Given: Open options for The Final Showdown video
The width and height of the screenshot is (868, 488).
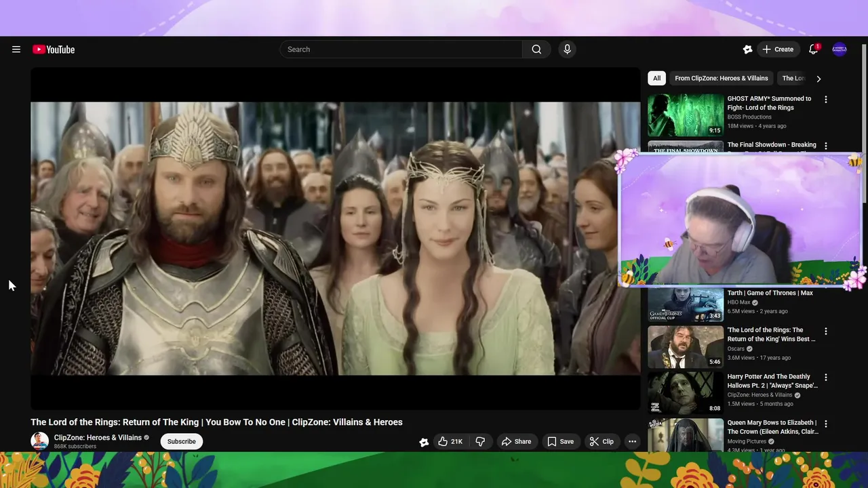Looking at the screenshot, I should pos(825,146).
